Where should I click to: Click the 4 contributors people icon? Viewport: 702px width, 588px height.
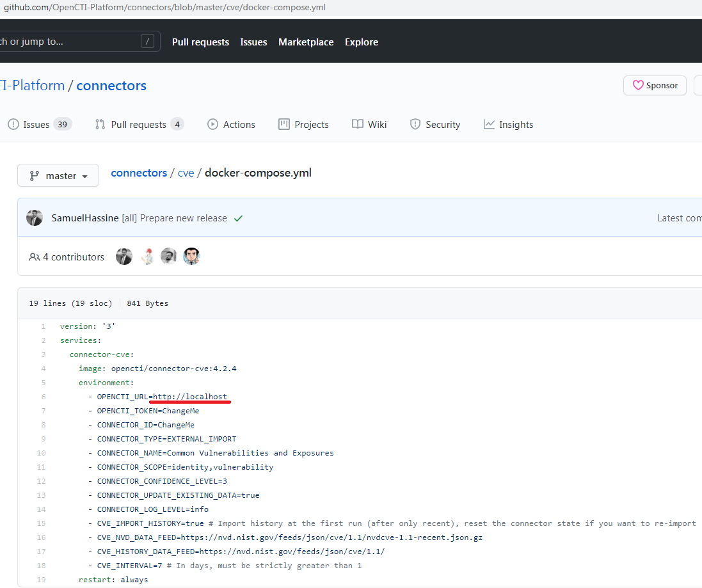click(34, 257)
